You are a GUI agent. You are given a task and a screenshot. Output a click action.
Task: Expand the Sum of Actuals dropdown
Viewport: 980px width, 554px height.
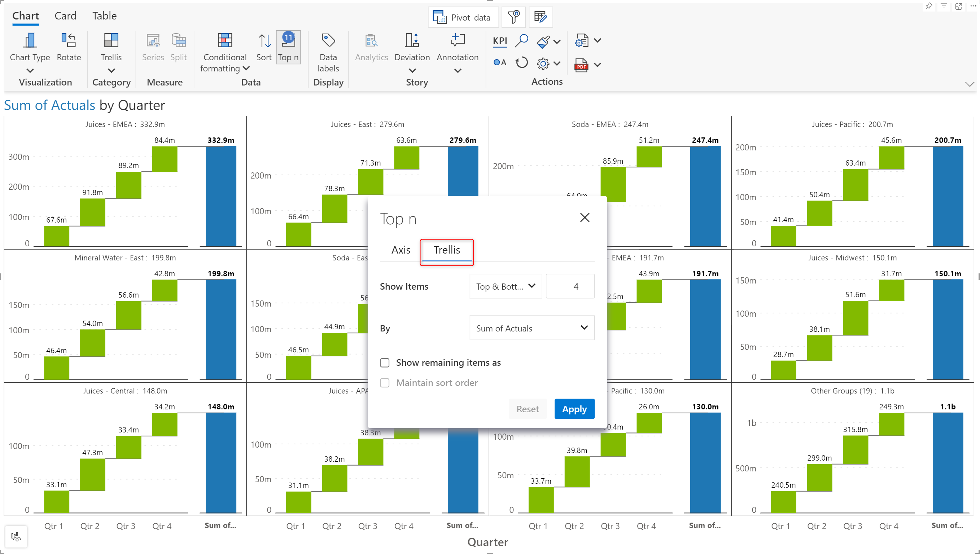coord(531,328)
